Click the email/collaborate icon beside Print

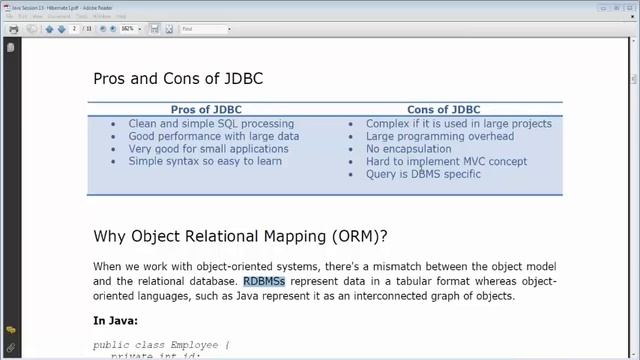coord(31,29)
